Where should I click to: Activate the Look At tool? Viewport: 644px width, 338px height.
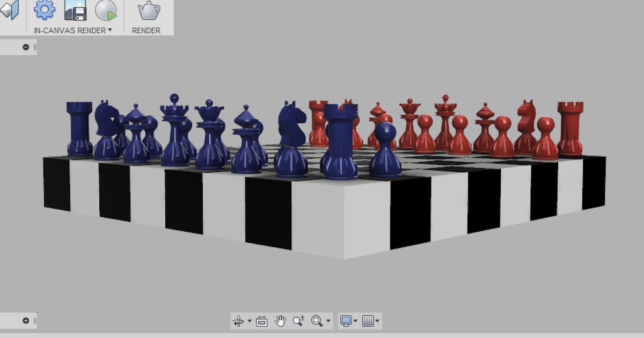[261, 320]
